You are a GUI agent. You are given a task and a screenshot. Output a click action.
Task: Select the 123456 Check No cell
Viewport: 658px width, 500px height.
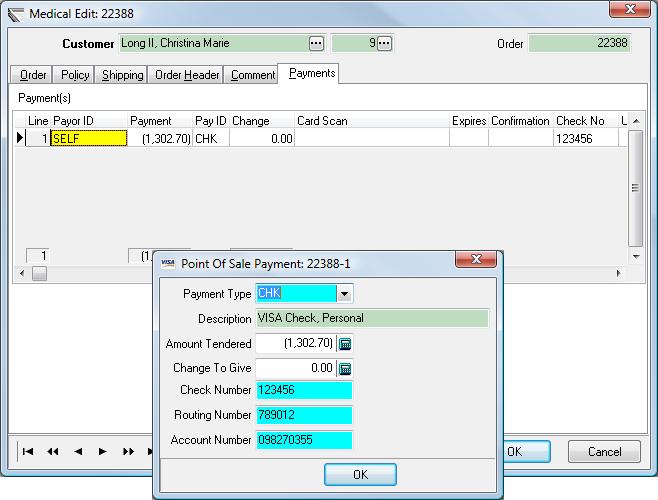585,138
